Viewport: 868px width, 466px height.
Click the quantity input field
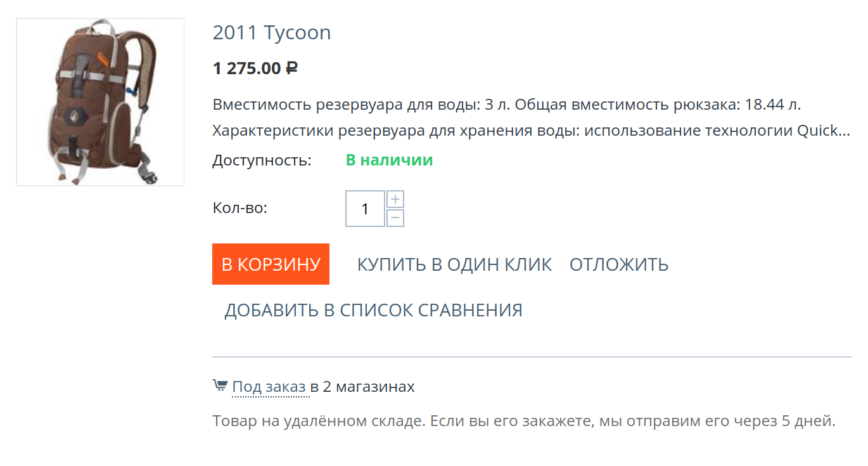[365, 209]
